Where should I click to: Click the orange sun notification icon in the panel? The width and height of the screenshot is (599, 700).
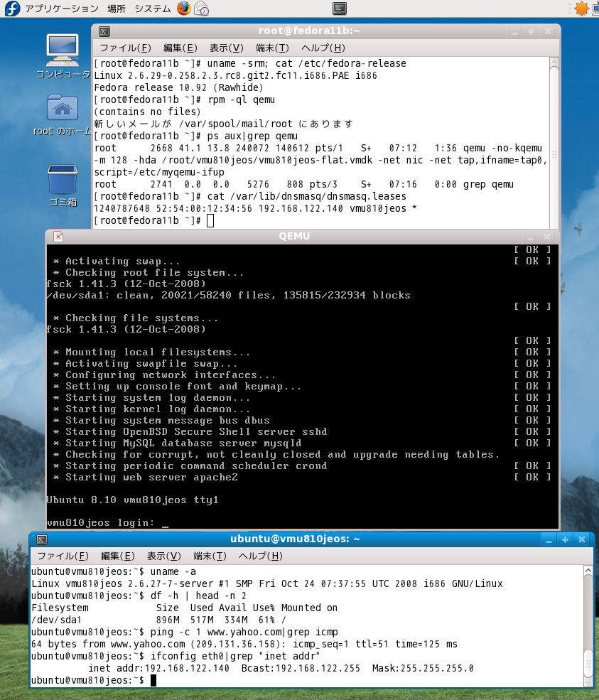coord(582,9)
